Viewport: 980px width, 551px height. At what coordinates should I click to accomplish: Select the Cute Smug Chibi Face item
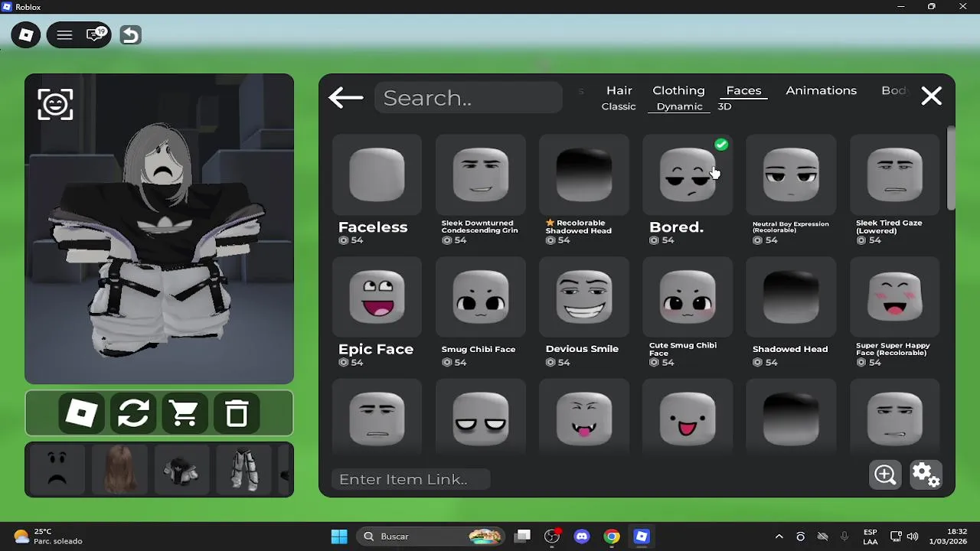pyautogui.click(x=687, y=297)
